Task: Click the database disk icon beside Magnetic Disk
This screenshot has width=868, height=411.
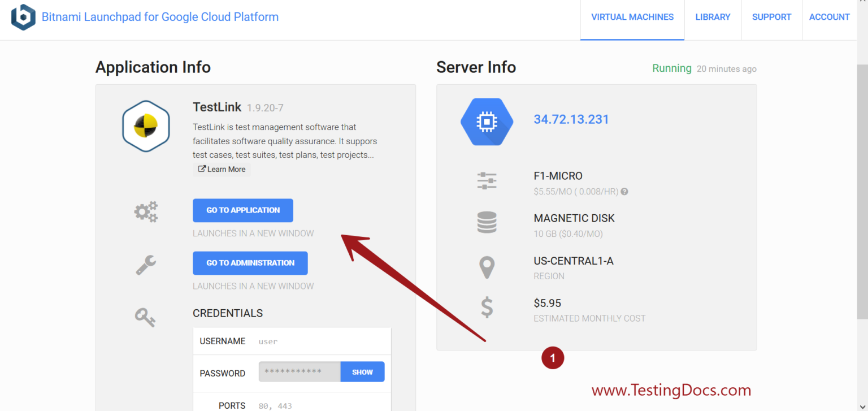Action: (487, 223)
